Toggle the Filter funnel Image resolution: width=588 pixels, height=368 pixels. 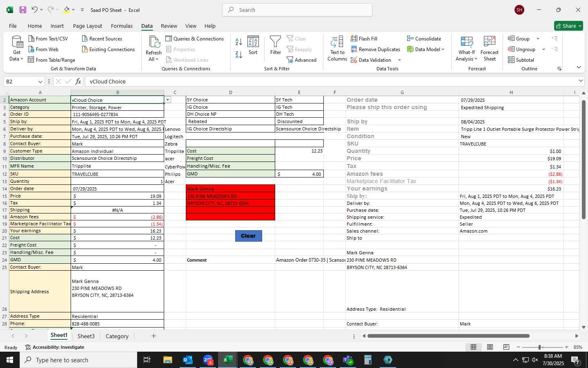click(276, 45)
